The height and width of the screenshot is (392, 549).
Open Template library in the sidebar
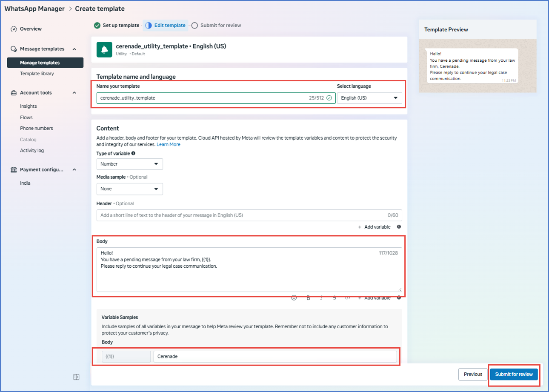[x=37, y=74]
